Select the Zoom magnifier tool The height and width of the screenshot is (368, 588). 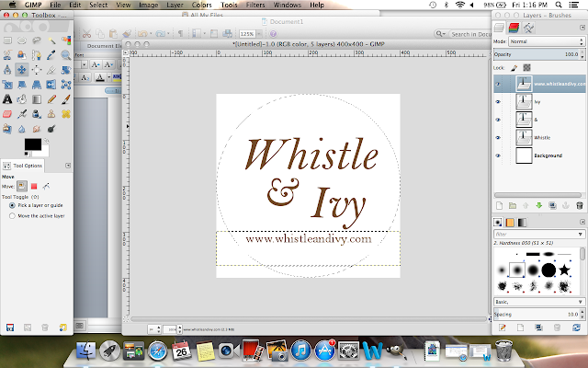point(66,55)
